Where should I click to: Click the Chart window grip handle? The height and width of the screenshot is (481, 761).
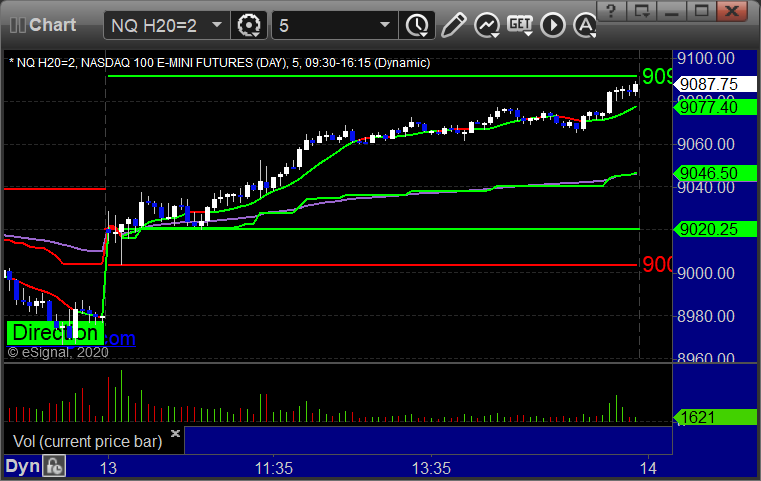click(x=17, y=25)
